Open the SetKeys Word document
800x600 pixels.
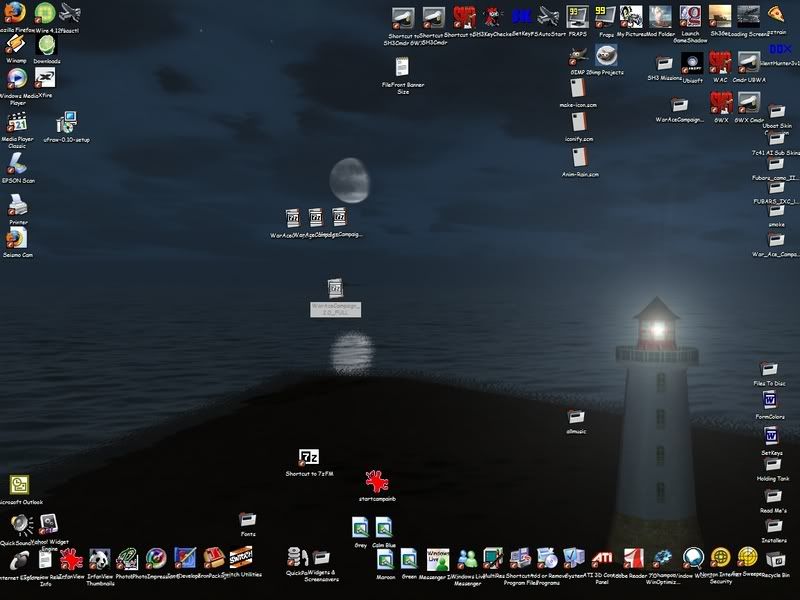coord(771,437)
